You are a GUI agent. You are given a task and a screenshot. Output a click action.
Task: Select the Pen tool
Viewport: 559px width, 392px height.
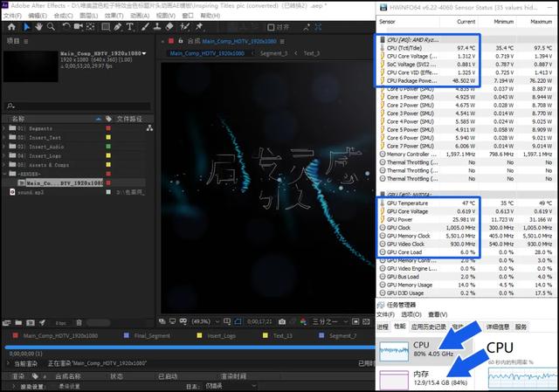tap(118, 27)
